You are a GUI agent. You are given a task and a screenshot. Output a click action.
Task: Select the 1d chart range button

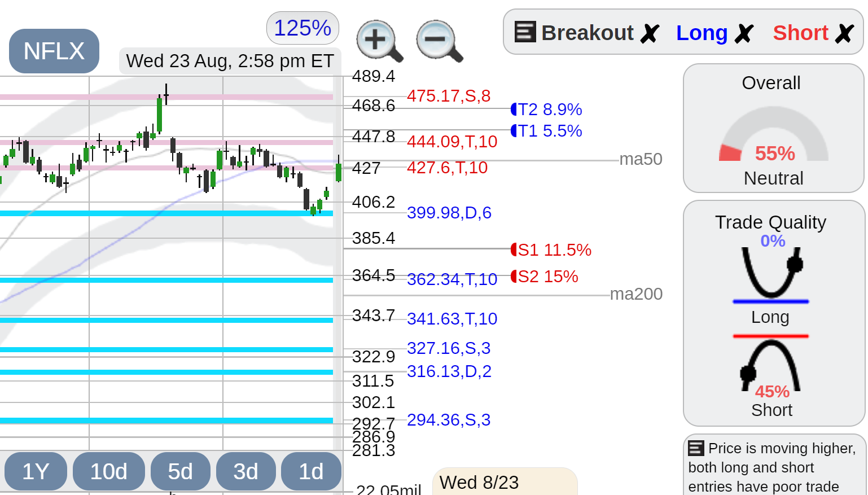coord(312,471)
